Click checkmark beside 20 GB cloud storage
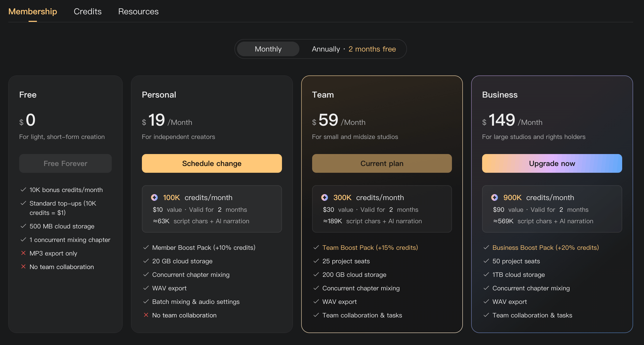 click(x=146, y=261)
